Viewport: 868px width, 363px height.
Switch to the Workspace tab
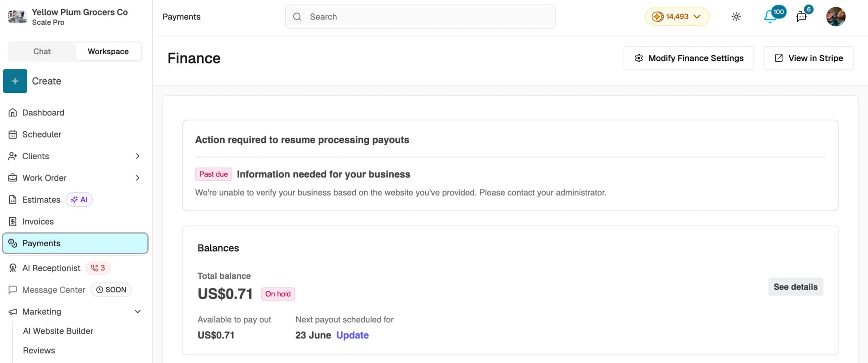[x=108, y=52]
